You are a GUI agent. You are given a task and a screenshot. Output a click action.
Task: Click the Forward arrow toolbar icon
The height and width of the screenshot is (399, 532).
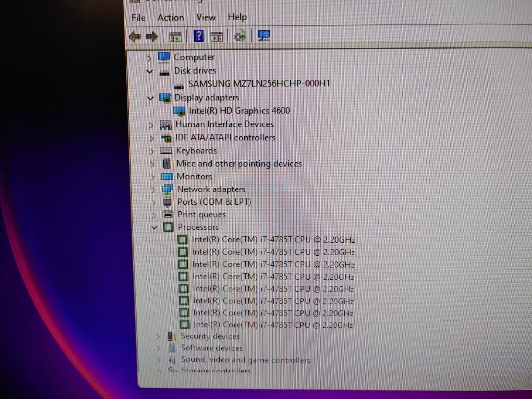(x=152, y=36)
